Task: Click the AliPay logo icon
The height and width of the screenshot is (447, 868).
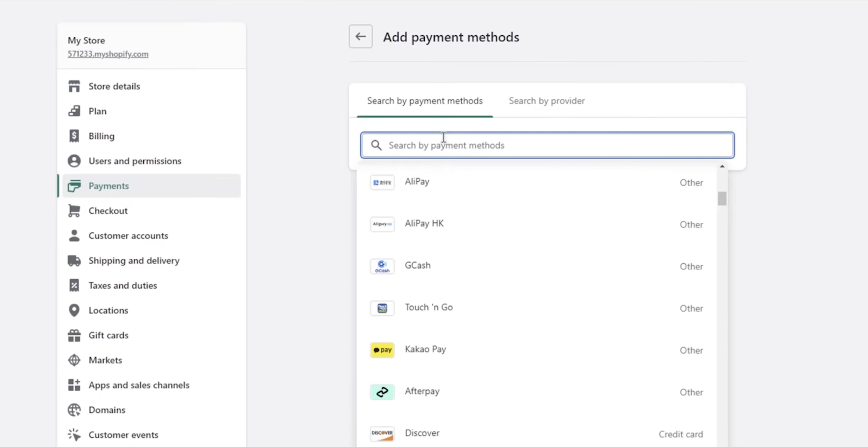Action: click(382, 183)
